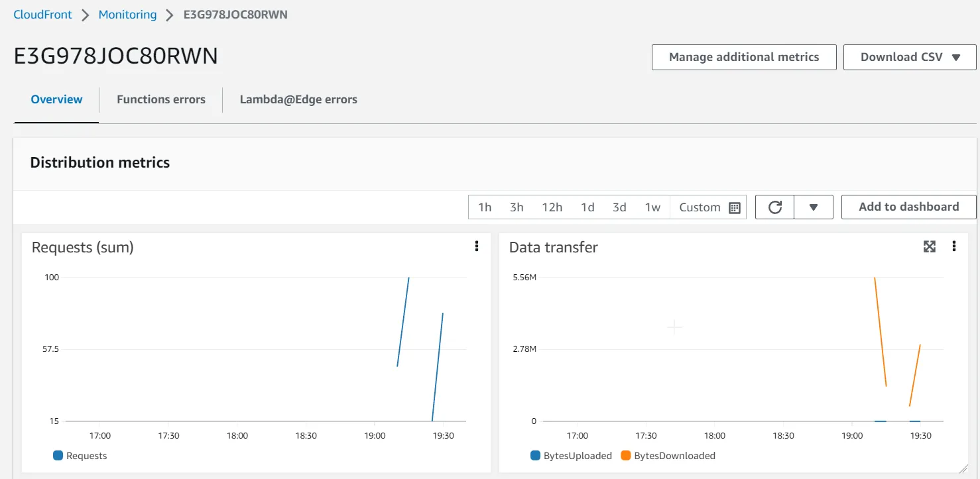Open the Requests chart options menu
The image size is (980, 479).
(476, 246)
